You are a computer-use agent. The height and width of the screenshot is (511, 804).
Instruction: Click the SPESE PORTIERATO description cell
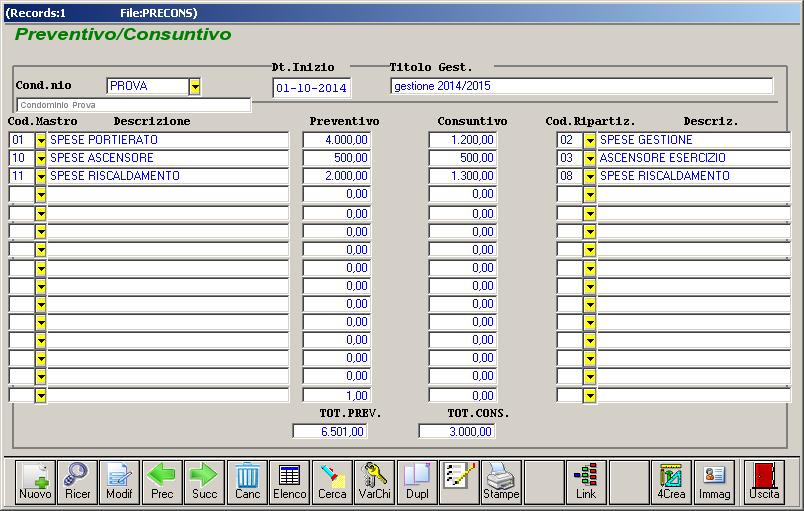(x=168, y=140)
